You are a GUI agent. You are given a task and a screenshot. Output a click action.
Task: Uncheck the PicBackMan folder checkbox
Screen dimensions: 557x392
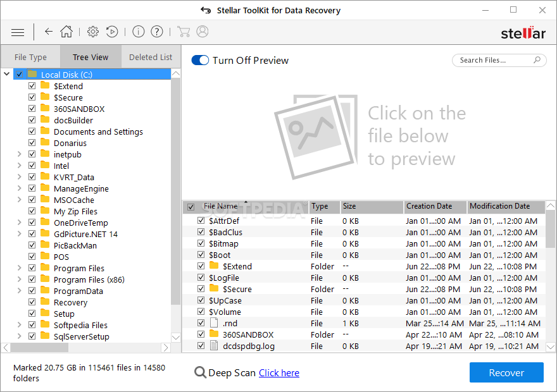[32, 245]
